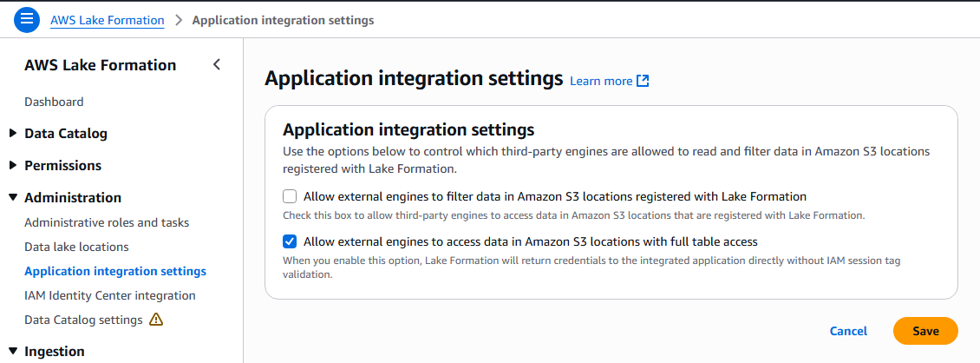
Task: Expand the Data Catalog section
Action: (x=12, y=134)
